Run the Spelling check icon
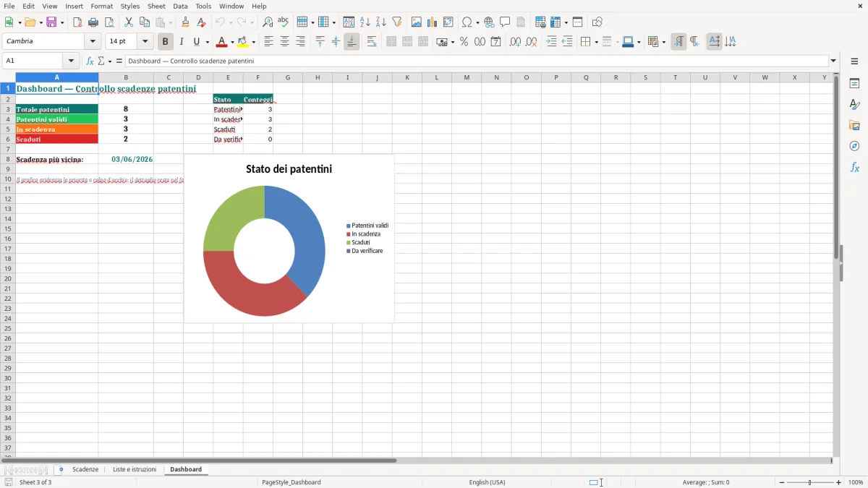The image size is (868, 488). pos(284,22)
